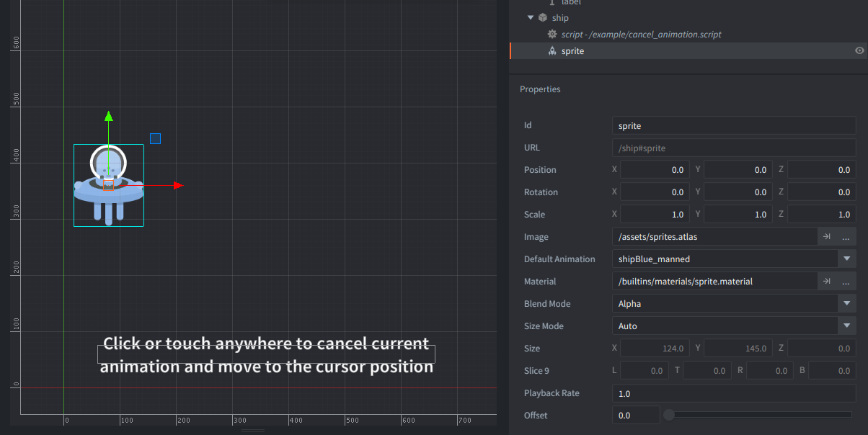Edit Position Z value field
The image size is (868, 435).
822,170
